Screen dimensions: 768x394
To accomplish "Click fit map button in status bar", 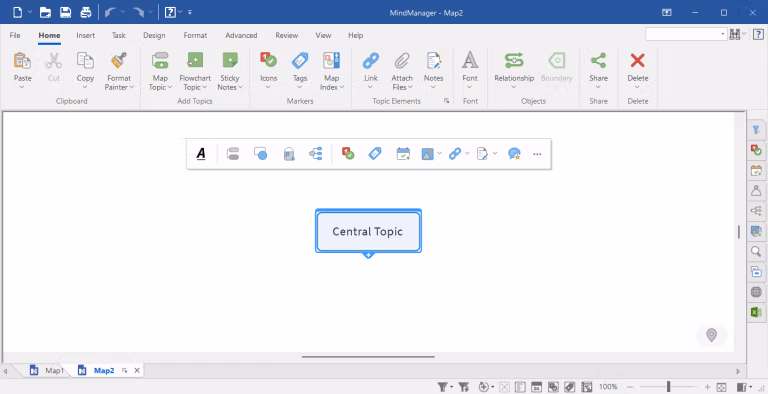I will pyautogui.click(x=721, y=387).
